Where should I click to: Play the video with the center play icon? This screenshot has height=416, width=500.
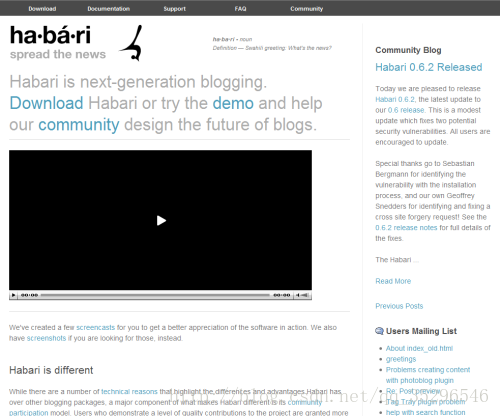click(x=161, y=220)
